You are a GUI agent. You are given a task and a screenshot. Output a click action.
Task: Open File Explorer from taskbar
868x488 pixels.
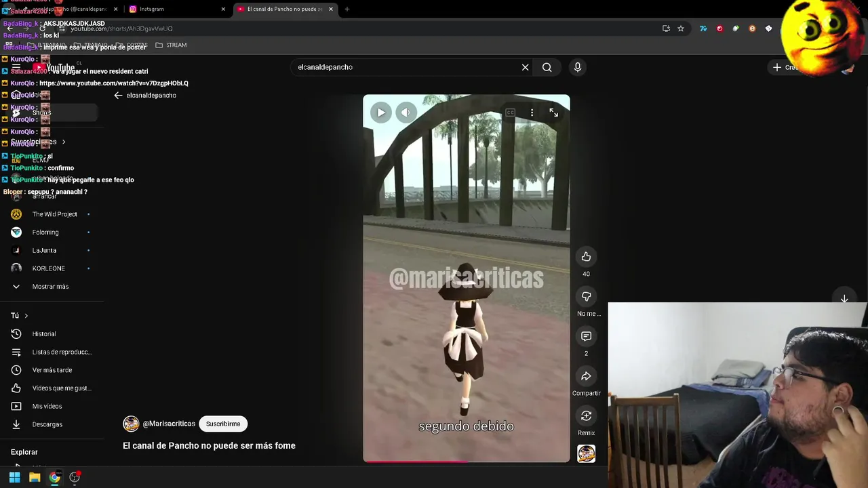click(35, 477)
